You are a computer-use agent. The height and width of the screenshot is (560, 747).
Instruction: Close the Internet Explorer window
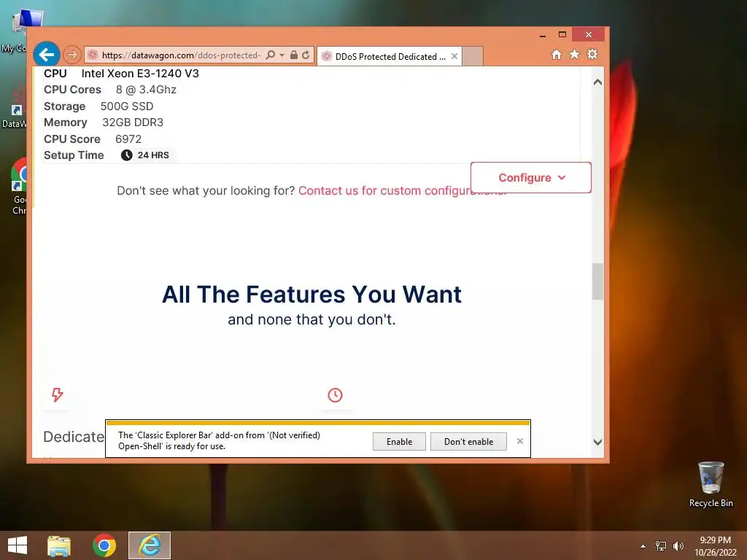pos(589,35)
